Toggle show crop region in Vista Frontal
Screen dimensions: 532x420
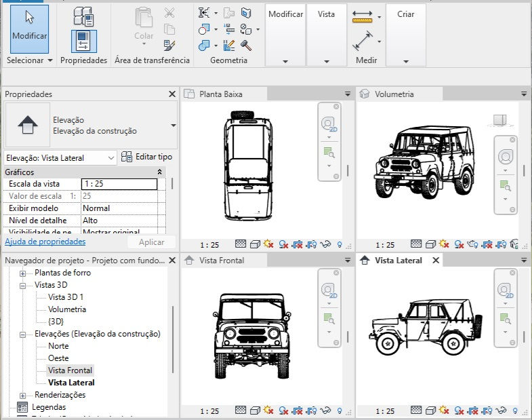point(311,411)
